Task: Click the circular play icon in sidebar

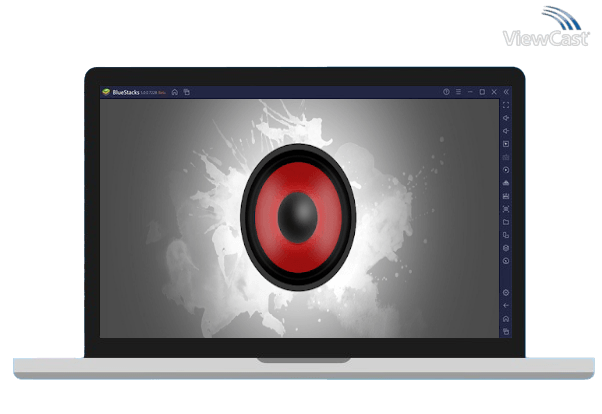Action: 506,170
